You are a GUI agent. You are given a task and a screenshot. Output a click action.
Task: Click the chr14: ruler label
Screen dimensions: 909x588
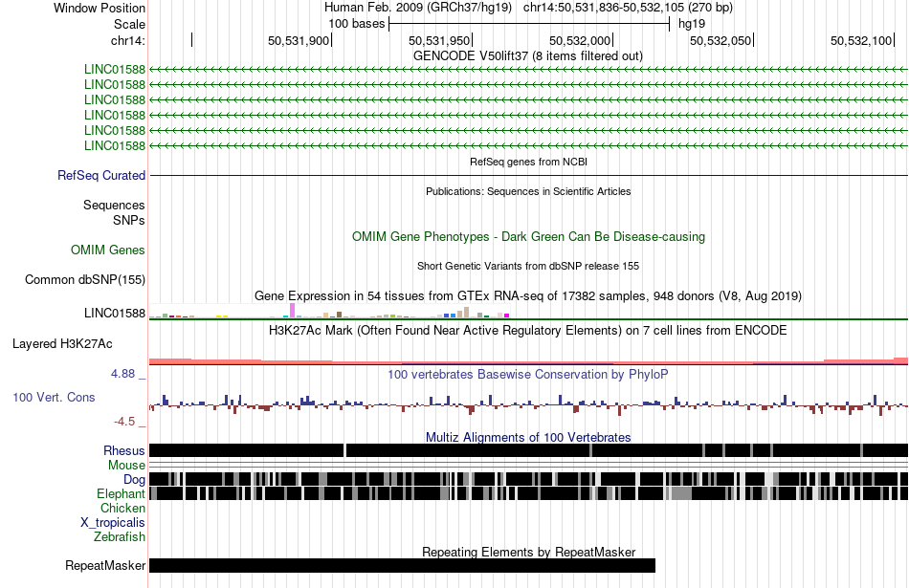[x=127, y=40]
